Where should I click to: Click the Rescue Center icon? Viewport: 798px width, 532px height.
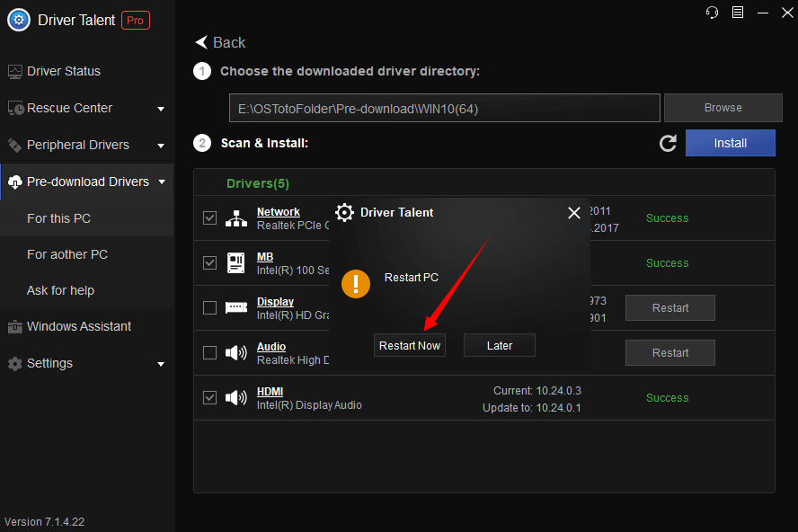tap(16, 109)
